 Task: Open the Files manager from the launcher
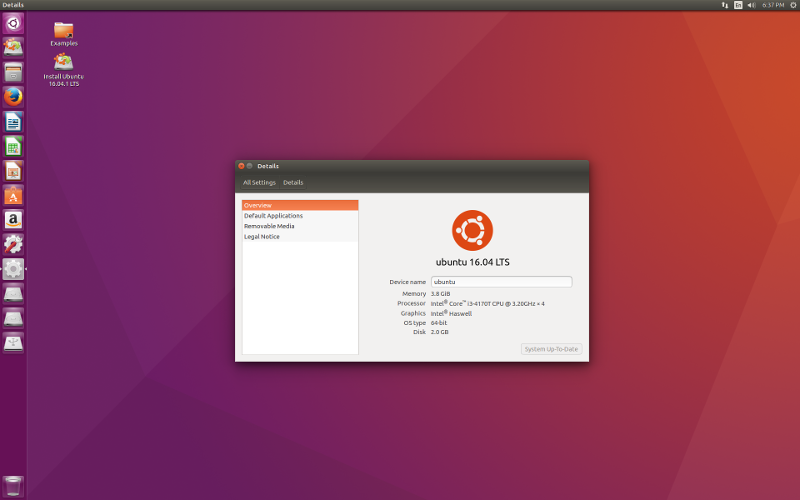point(13,72)
